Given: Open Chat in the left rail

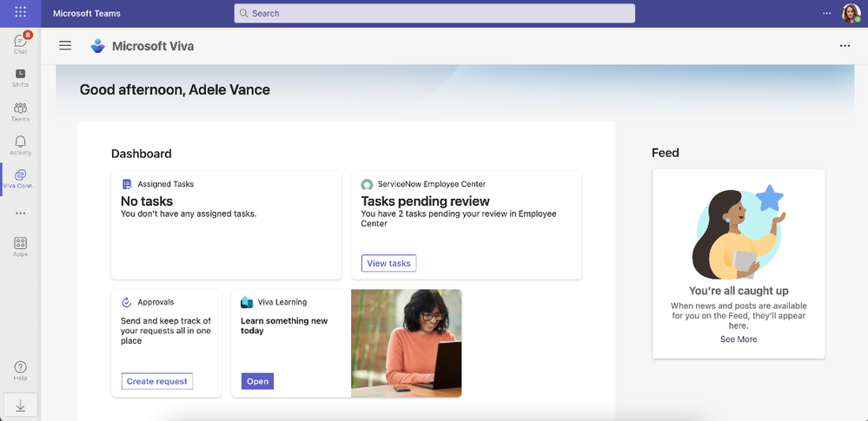Looking at the screenshot, I should [x=21, y=43].
